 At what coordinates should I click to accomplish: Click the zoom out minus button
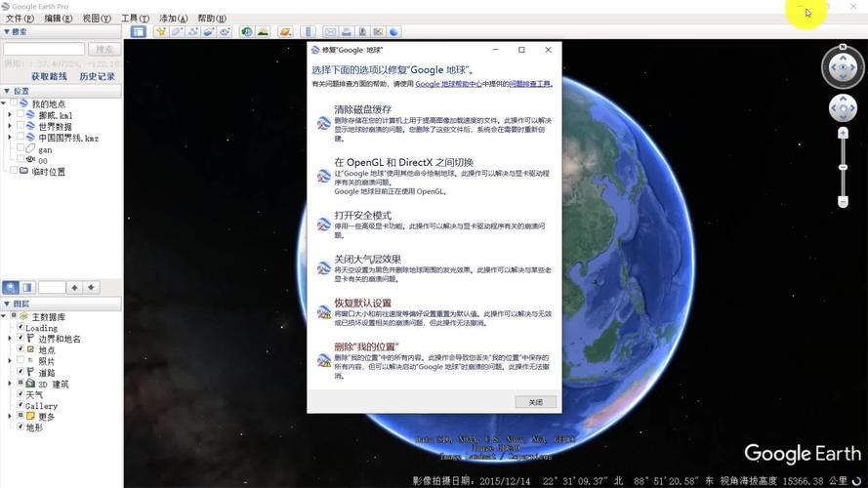843,202
